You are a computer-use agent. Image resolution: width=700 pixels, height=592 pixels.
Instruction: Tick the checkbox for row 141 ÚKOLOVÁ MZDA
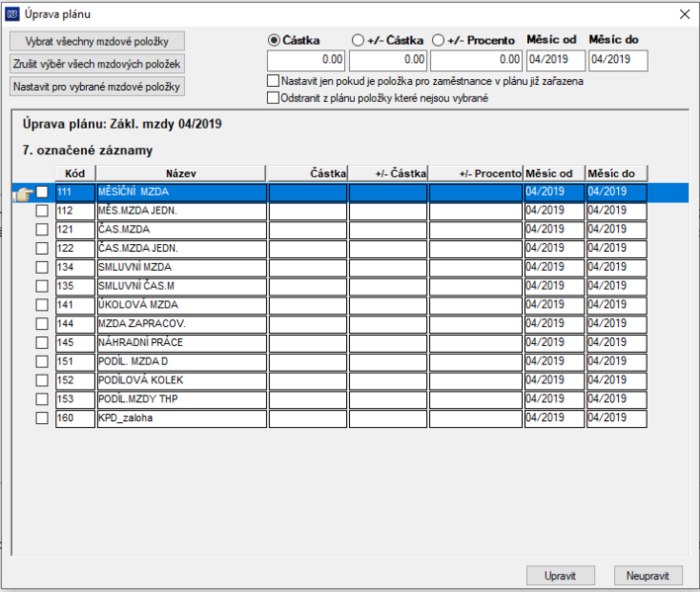42,304
